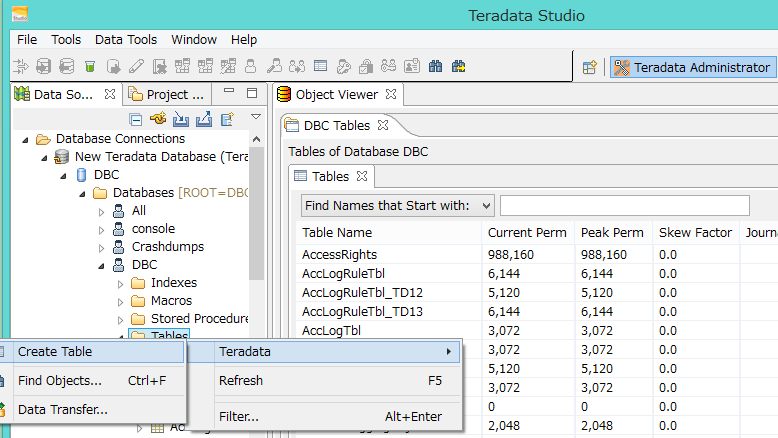Click the Teradata Administrator perspective button
The image size is (778, 438).
(692, 67)
